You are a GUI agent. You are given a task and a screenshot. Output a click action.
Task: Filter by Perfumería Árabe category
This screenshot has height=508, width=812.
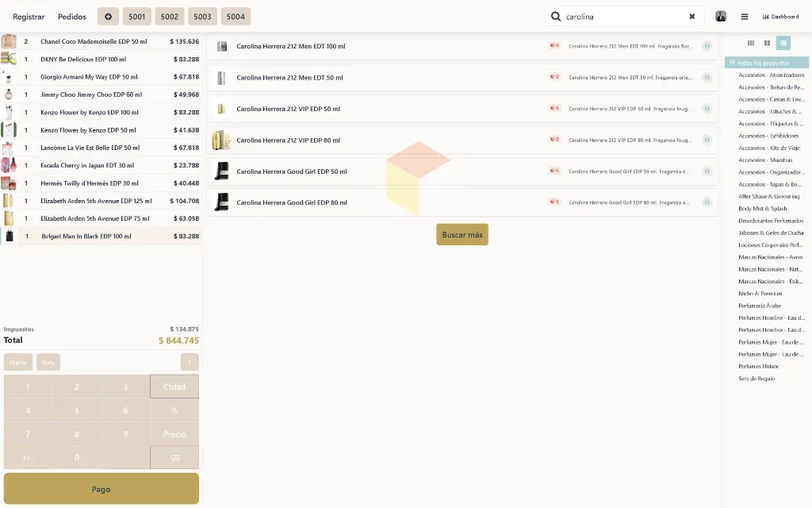pyautogui.click(x=759, y=306)
